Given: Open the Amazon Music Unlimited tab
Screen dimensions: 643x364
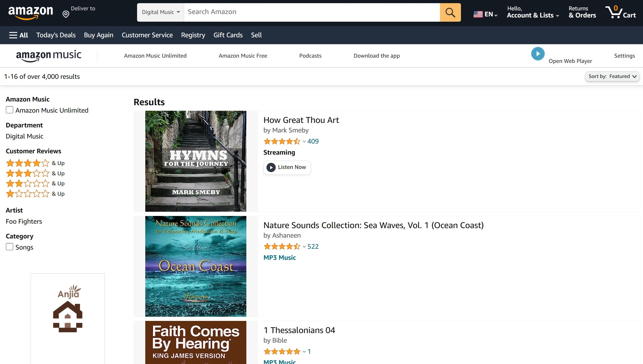Looking at the screenshot, I should coord(155,56).
